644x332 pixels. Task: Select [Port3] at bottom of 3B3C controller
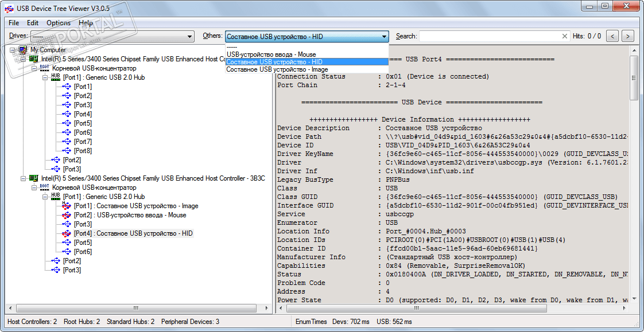(72, 270)
